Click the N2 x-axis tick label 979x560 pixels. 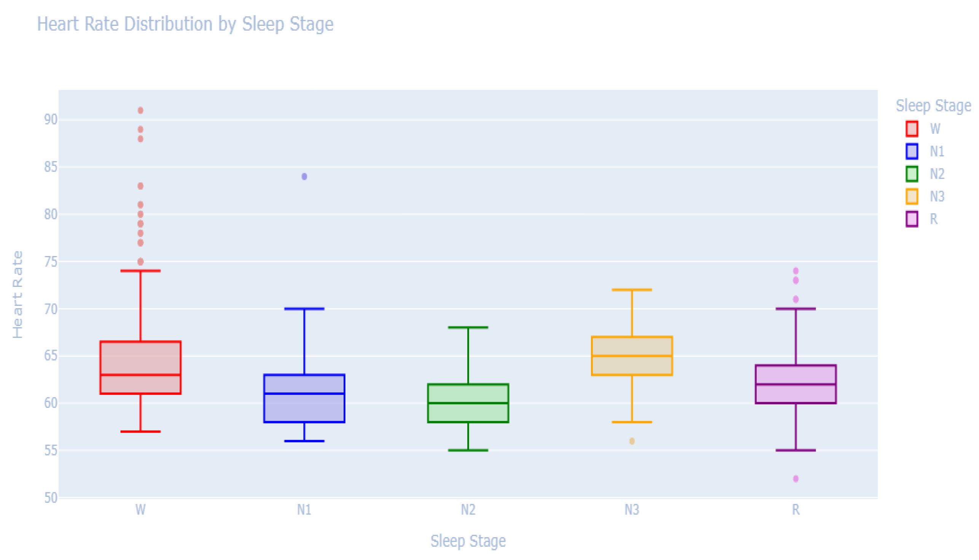pyautogui.click(x=468, y=510)
